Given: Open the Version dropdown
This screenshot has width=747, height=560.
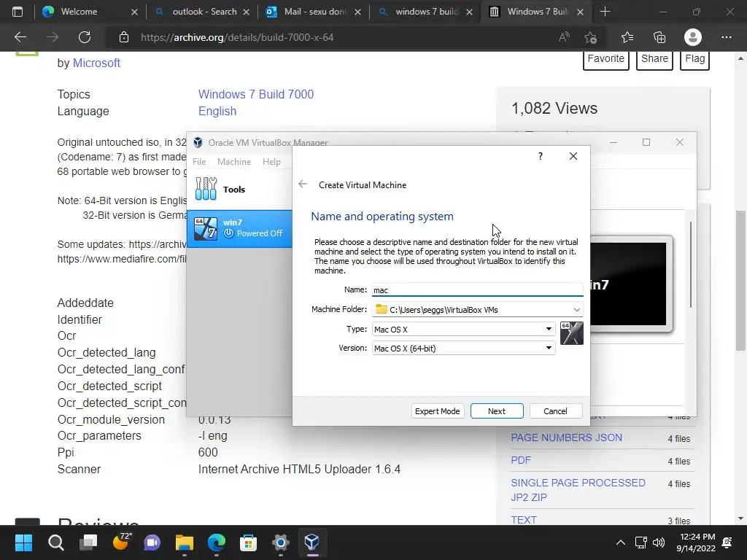Looking at the screenshot, I should (549, 348).
